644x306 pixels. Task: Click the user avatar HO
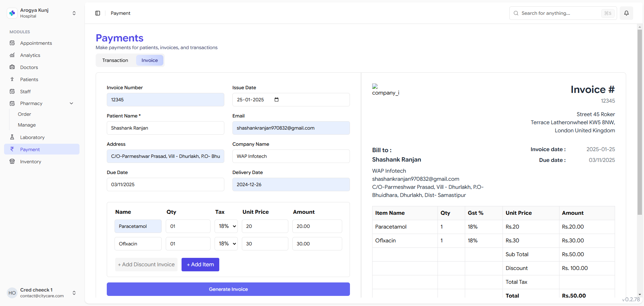coord(12,293)
